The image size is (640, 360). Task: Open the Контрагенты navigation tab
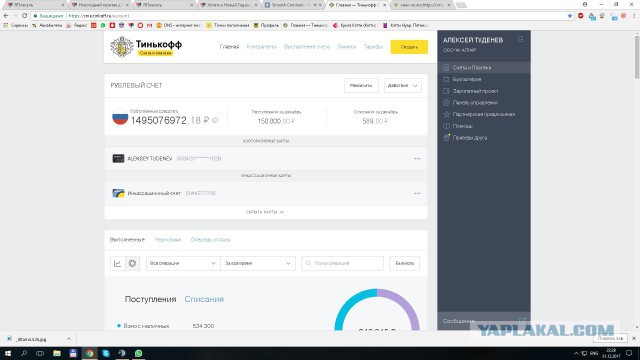coord(261,47)
